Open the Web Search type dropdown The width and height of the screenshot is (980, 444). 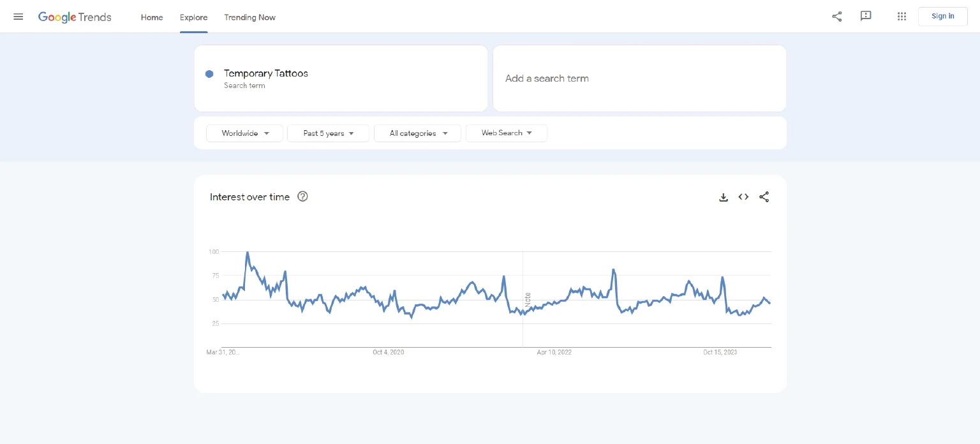[506, 133]
